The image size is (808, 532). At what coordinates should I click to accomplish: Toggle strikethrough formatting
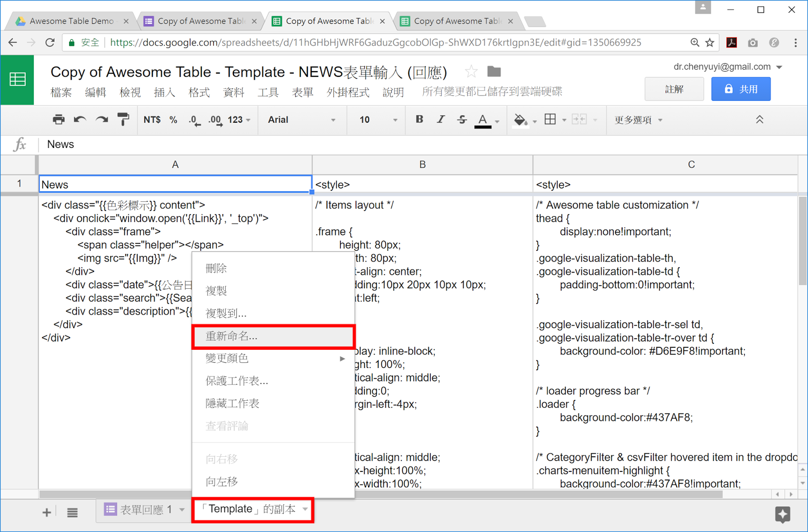(x=462, y=120)
